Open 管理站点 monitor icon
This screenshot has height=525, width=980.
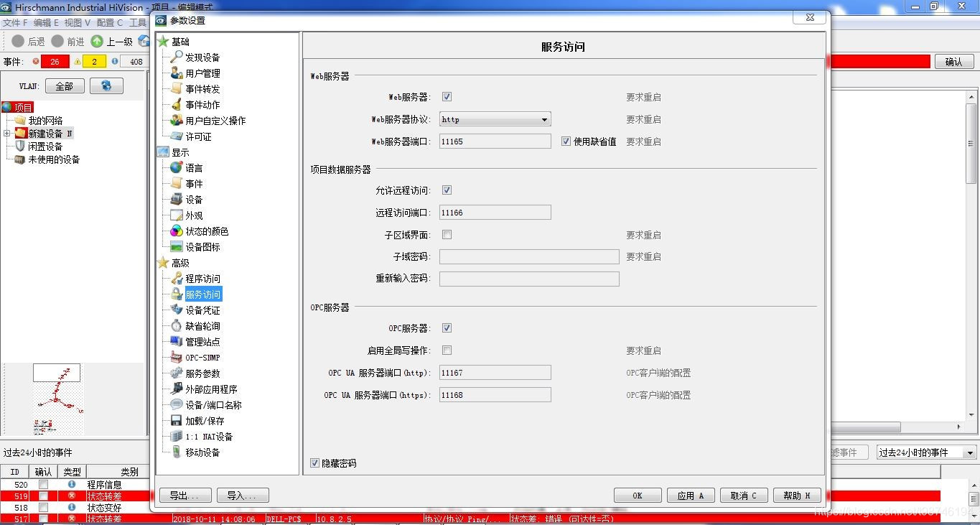[x=176, y=342]
